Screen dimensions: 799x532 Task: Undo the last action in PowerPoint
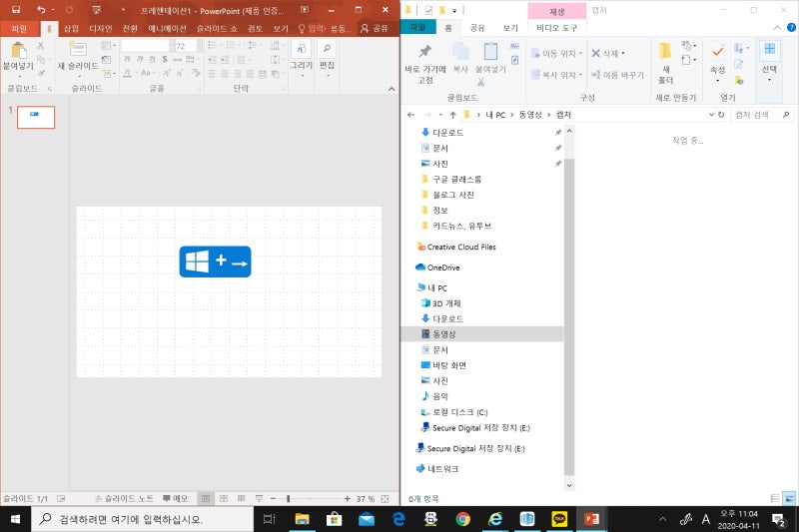(41, 10)
